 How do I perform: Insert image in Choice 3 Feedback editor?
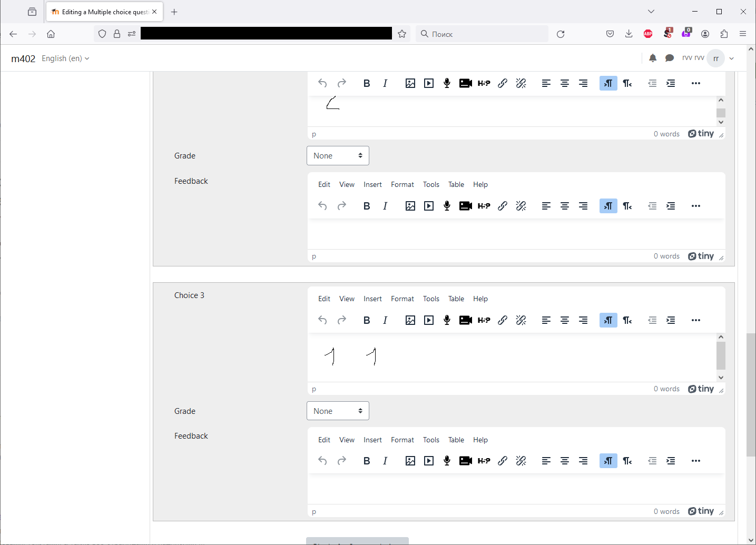pyautogui.click(x=410, y=461)
